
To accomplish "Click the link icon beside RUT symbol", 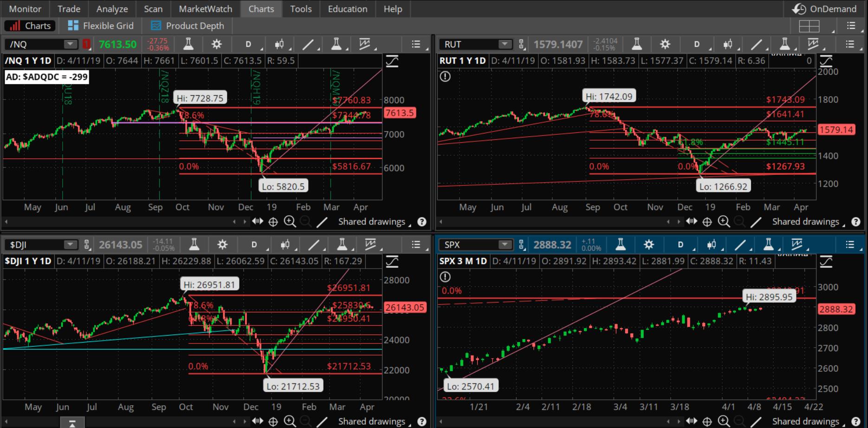I will coord(522,44).
